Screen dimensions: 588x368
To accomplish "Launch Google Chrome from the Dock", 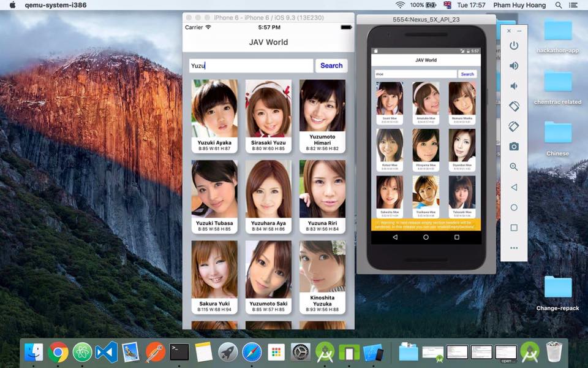I will 58,352.
